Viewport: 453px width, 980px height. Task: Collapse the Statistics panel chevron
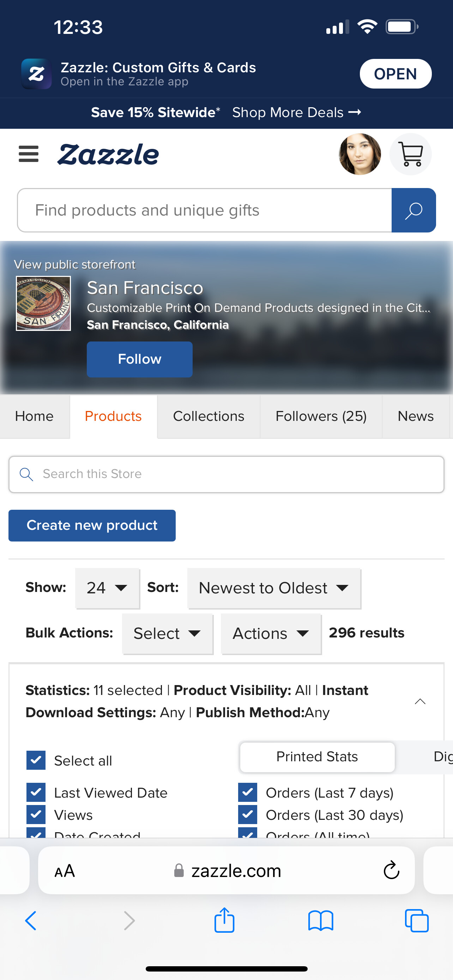(420, 701)
